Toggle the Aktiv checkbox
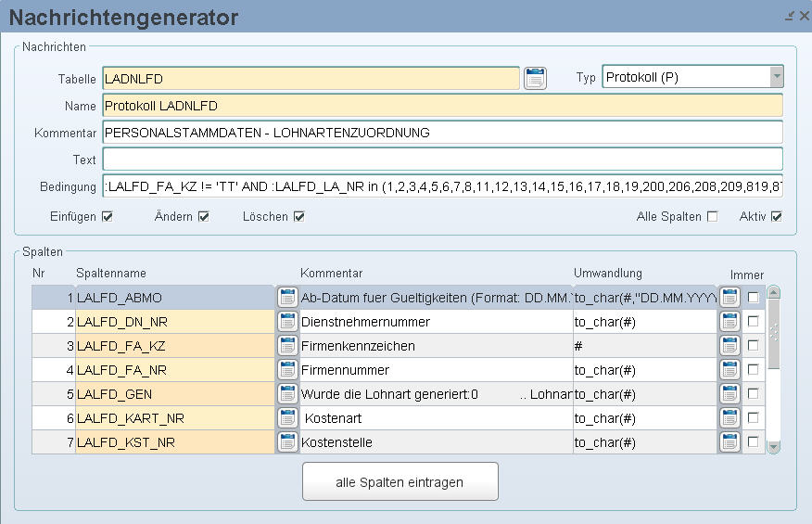Image resolution: width=812 pixels, height=524 pixels. tap(777, 217)
